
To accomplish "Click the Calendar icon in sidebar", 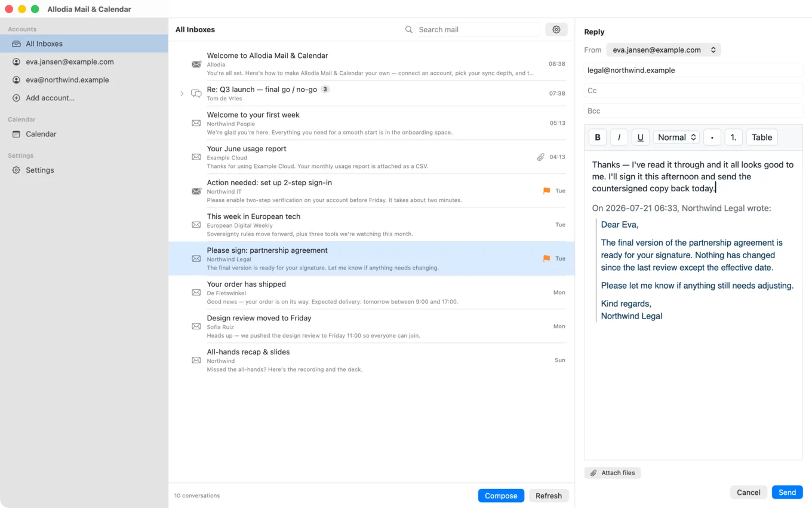I will 16,134.
